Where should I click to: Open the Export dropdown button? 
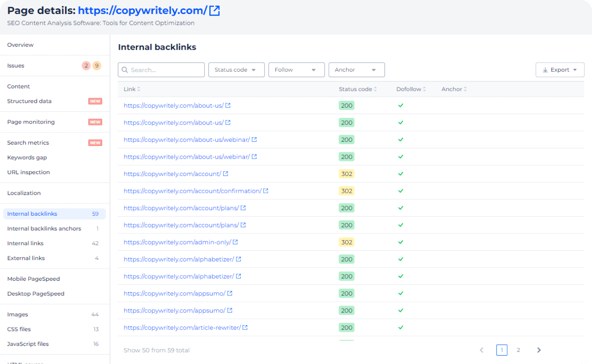560,70
